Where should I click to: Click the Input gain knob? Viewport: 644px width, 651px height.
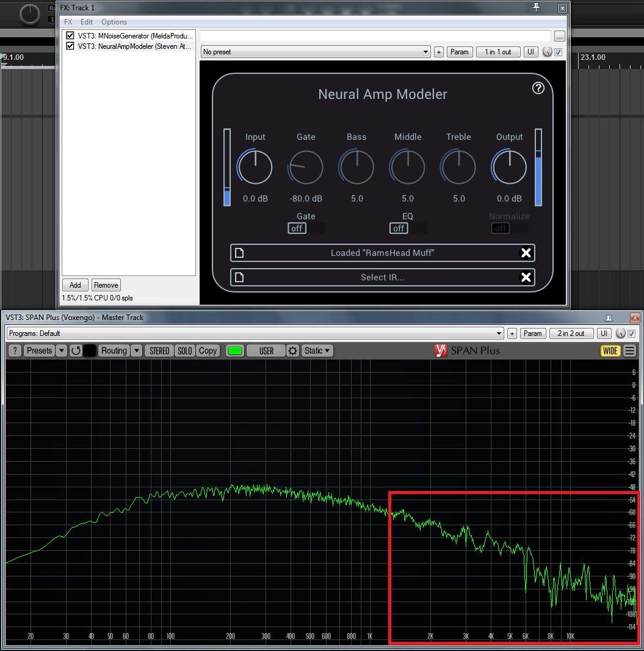[255, 167]
